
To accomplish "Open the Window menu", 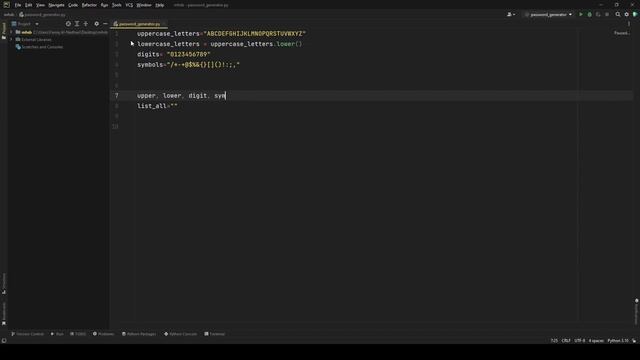I will (x=144, y=5).
